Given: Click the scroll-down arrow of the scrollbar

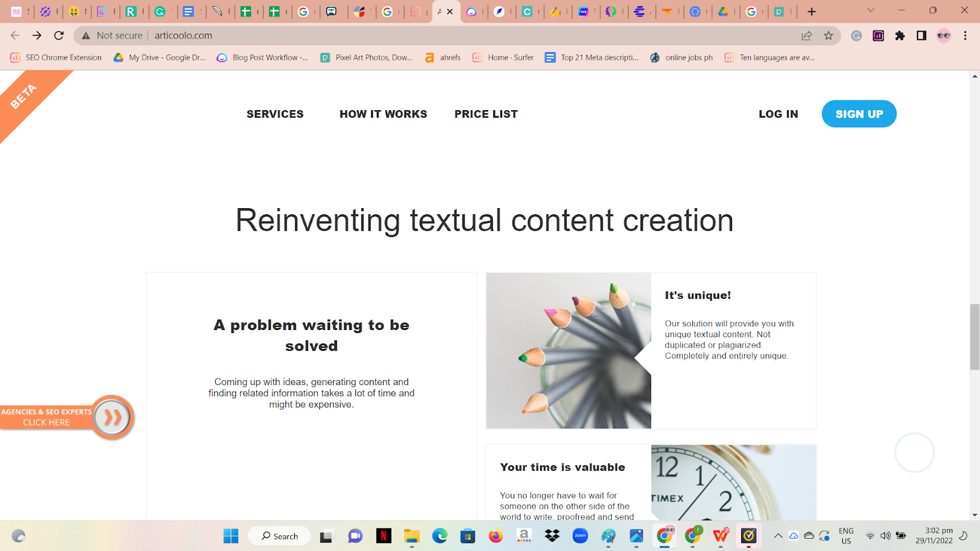Looking at the screenshot, I should click(x=974, y=515).
